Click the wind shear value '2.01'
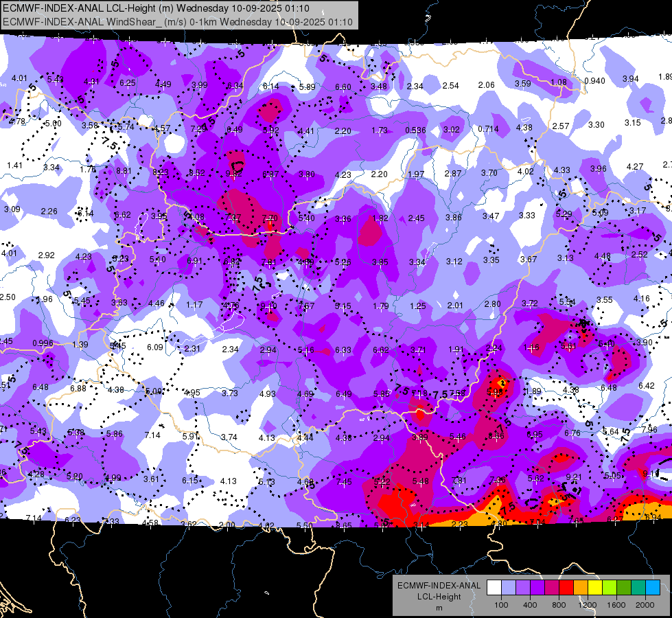This screenshot has height=618, width=672. pos(455,306)
